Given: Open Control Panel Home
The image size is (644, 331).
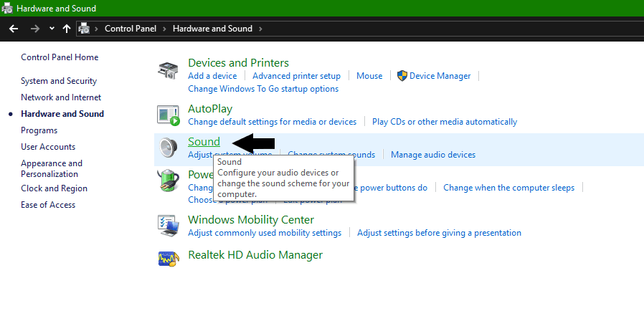Looking at the screenshot, I should [60, 57].
